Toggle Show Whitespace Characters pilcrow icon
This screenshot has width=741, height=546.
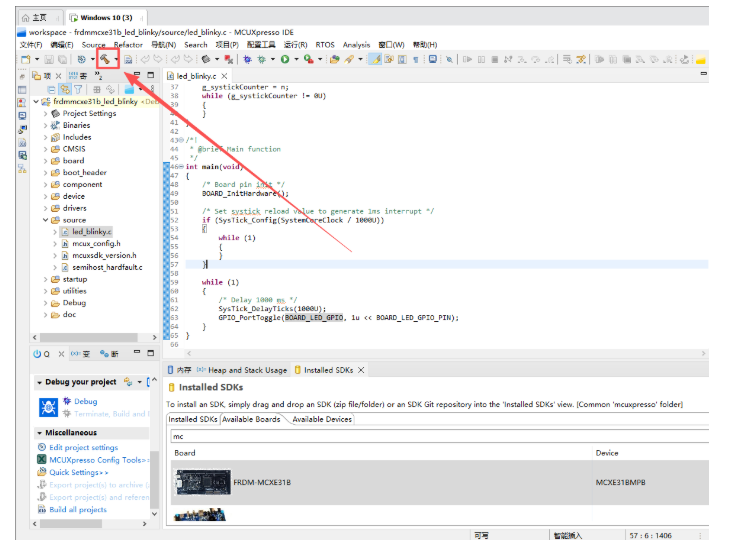[x=416, y=59]
